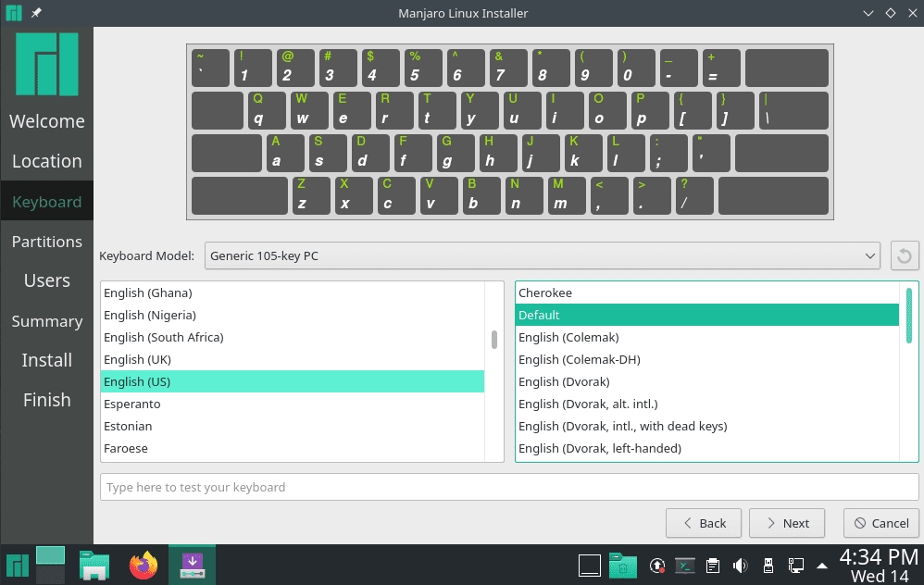924x585 pixels.
Task: Click the update notifier tray icon
Action: click(x=656, y=565)
